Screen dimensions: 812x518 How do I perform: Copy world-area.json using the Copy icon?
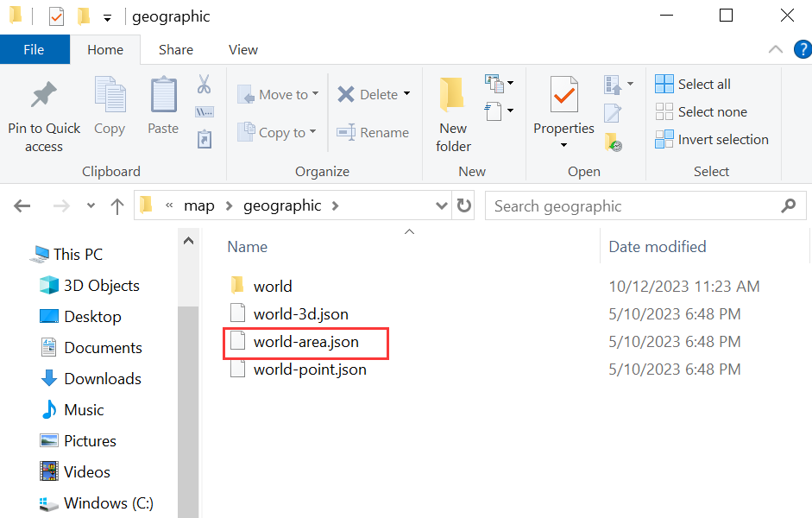coord(109,104)
